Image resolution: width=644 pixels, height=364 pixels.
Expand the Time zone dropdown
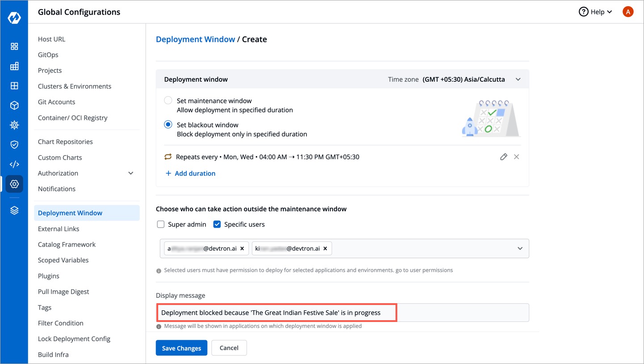[518, 80]
